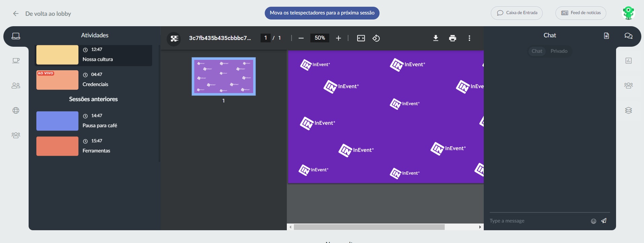This screenshot has height=243, width=644.
Task: Select PDF page 1 thumbnail
Action: coord(224,76)
